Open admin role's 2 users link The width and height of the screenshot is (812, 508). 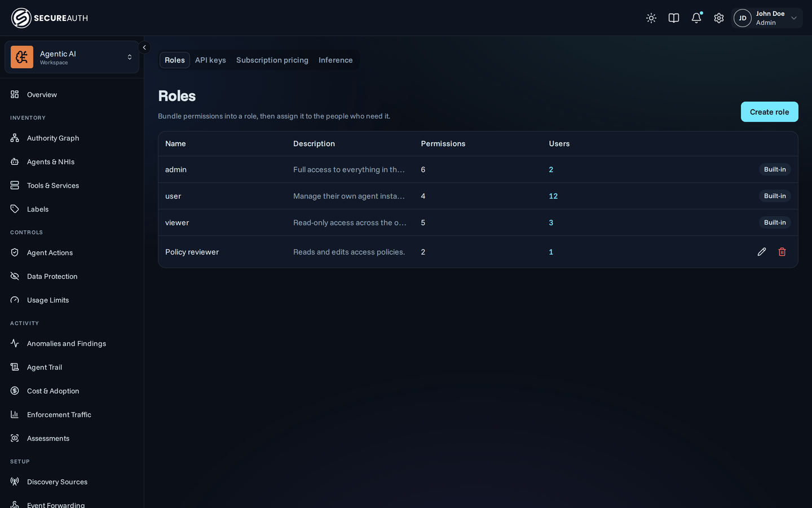[x=551, y=169]
